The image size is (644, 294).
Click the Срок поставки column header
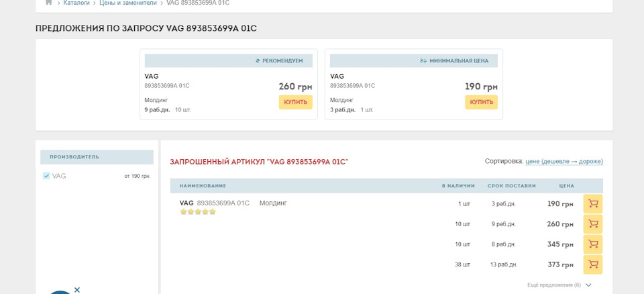[x=512, y=186]
